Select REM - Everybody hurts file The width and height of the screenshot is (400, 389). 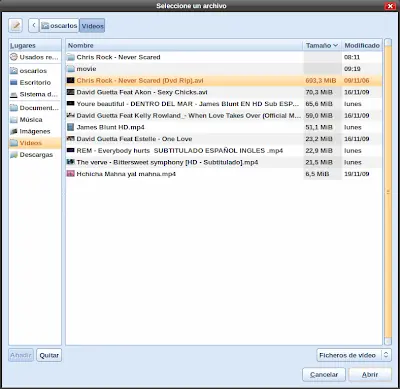pos(224,150)
